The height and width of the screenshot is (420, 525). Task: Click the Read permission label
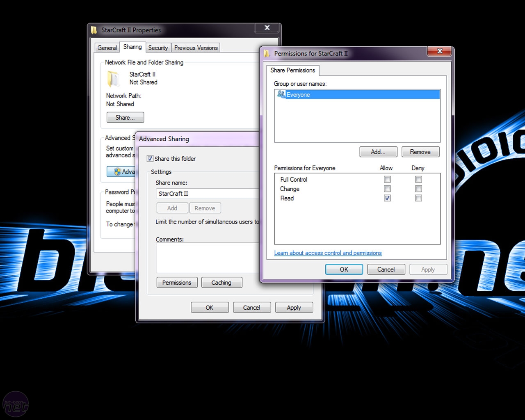tap(287, 198)
